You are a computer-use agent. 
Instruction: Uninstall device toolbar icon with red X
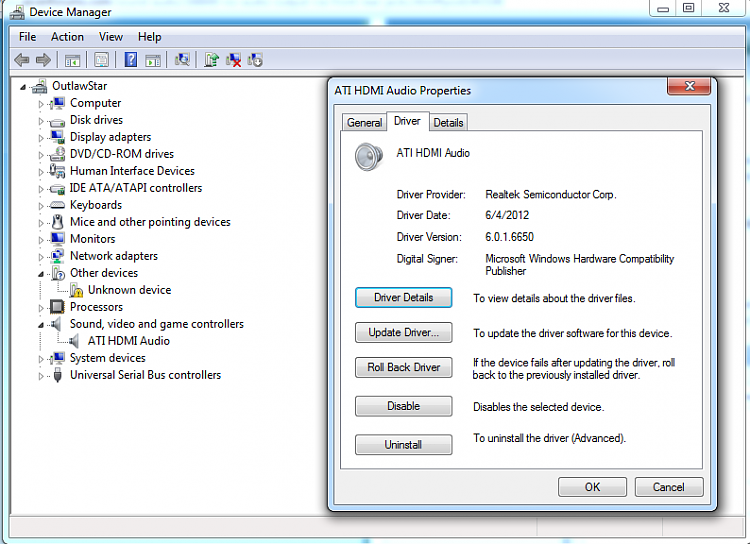pos(233,60)
